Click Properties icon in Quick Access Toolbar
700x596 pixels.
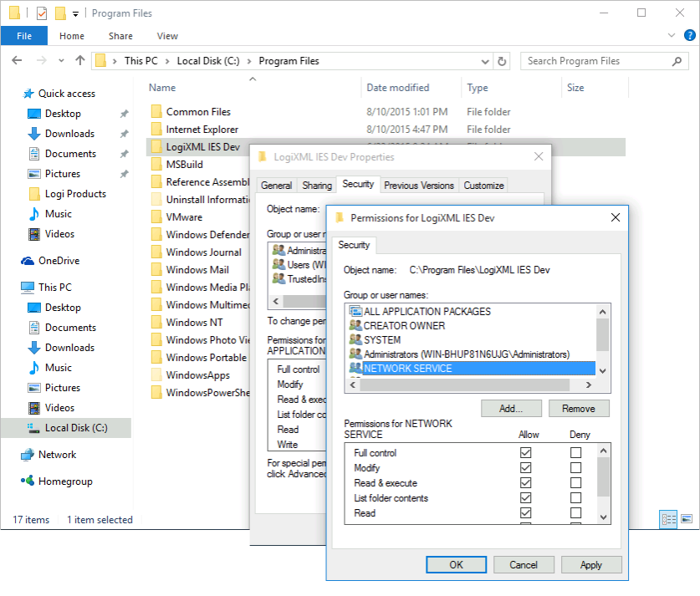tap(42, 13)
